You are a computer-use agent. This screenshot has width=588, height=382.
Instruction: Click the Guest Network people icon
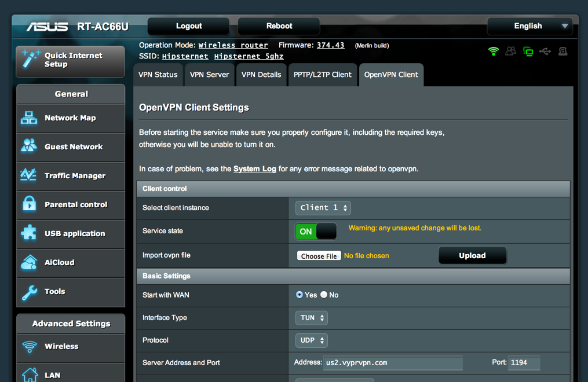pyautogui.click(x=29, y=146)
